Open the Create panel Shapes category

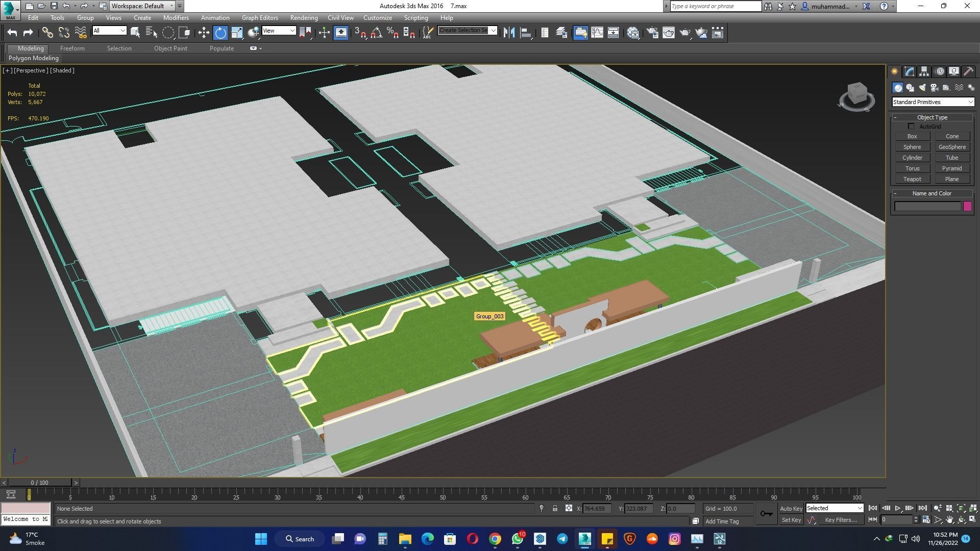(910, 88)
